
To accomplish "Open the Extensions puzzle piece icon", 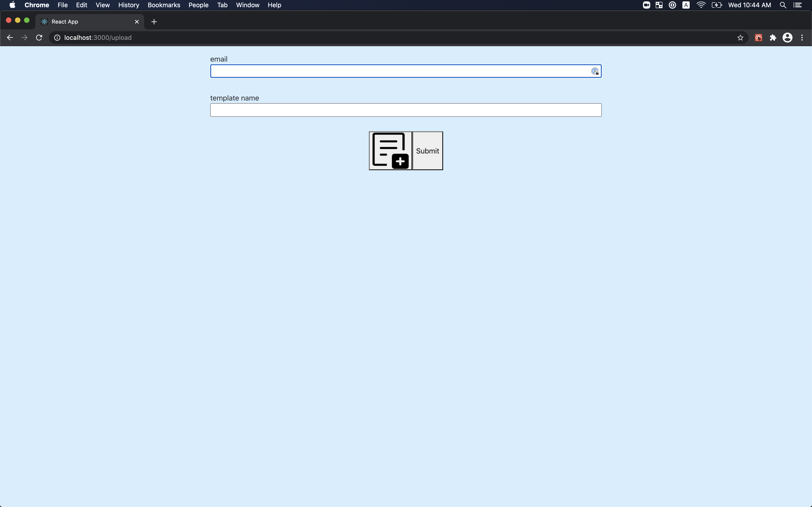I will click(x=773, y=38).
